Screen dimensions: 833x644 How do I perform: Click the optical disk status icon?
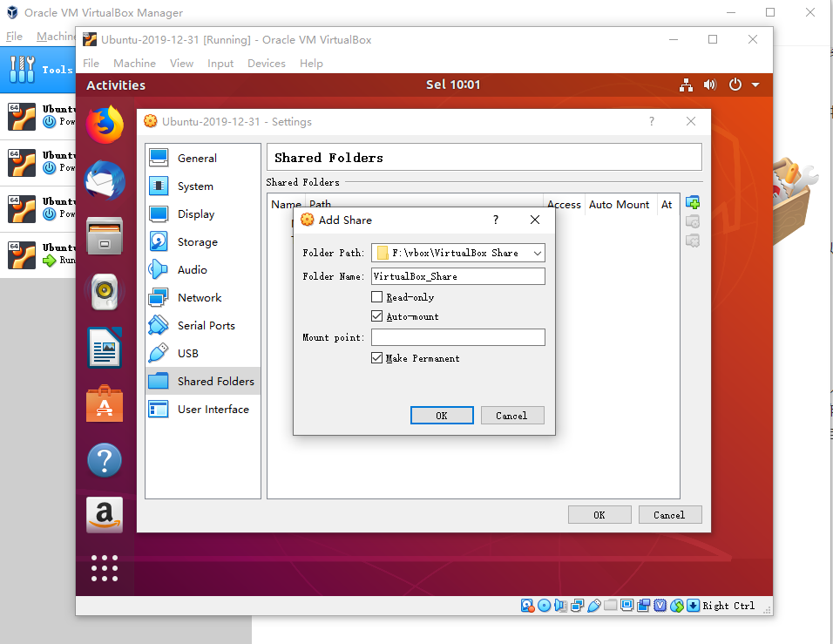click(x=544, y=606)
